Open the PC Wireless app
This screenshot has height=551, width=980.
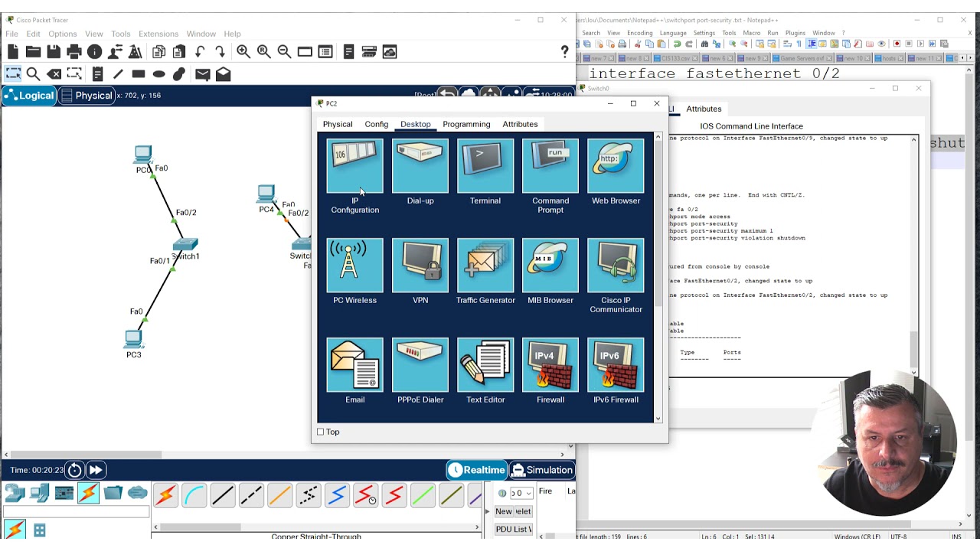354,266
